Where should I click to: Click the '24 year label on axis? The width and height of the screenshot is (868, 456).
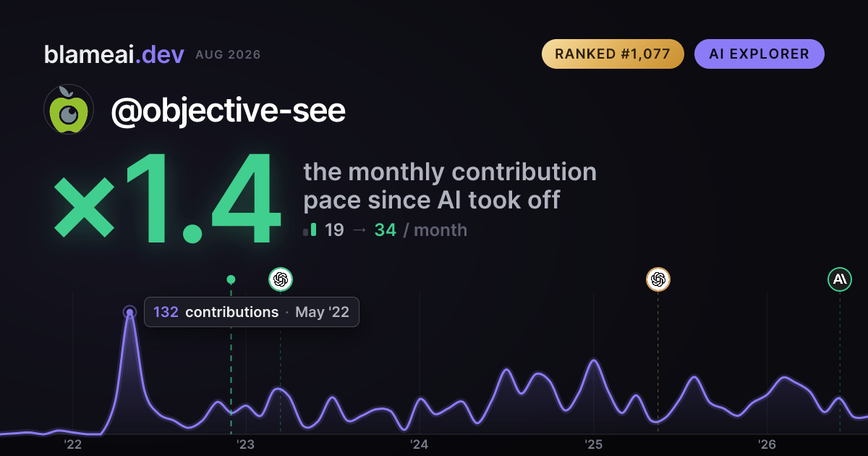[420, 444]
